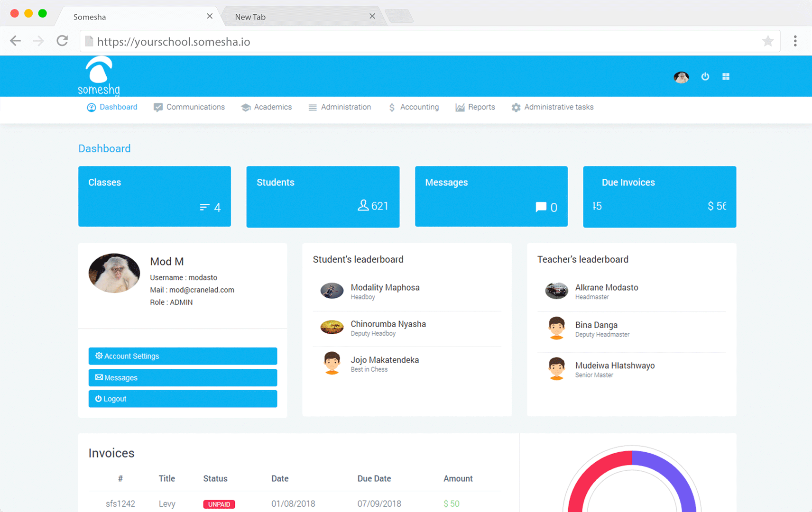Click the person icon on Students card
This screenshot has height=512, width=812.
(363, 205)
